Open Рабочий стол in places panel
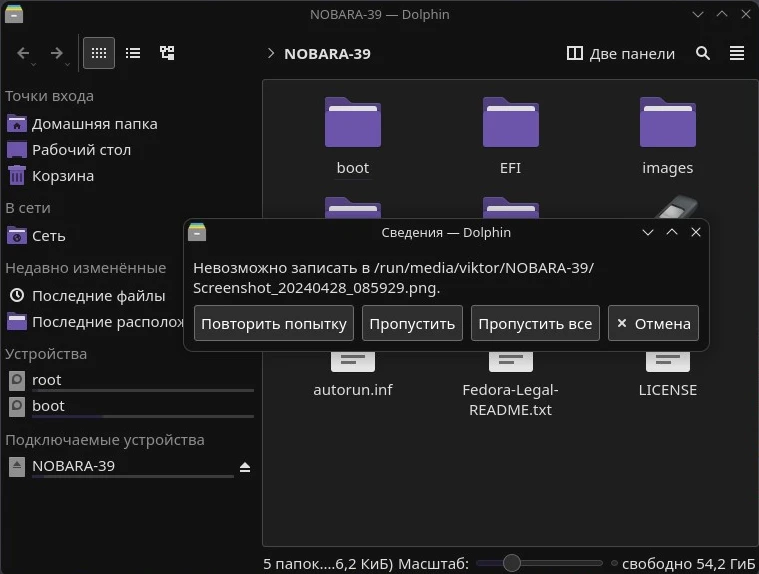 [x=81, y=150]
